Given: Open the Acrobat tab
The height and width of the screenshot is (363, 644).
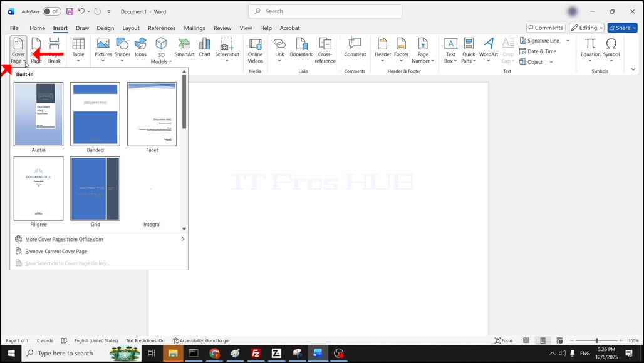Looking at the screenshot, I should pyautogui.click(x=289, y=28).
